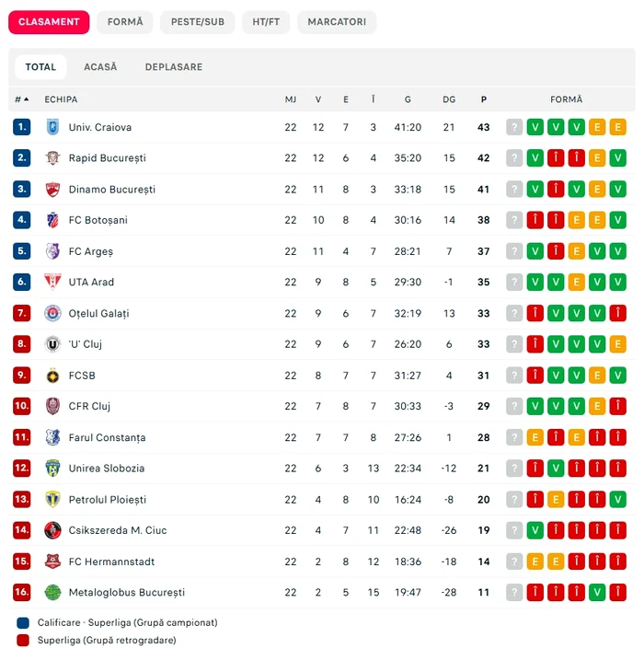The height and width of the screenshot is (660, 644).
Task: Switch to the Formă tab
Action: click(x=125, y=22)
